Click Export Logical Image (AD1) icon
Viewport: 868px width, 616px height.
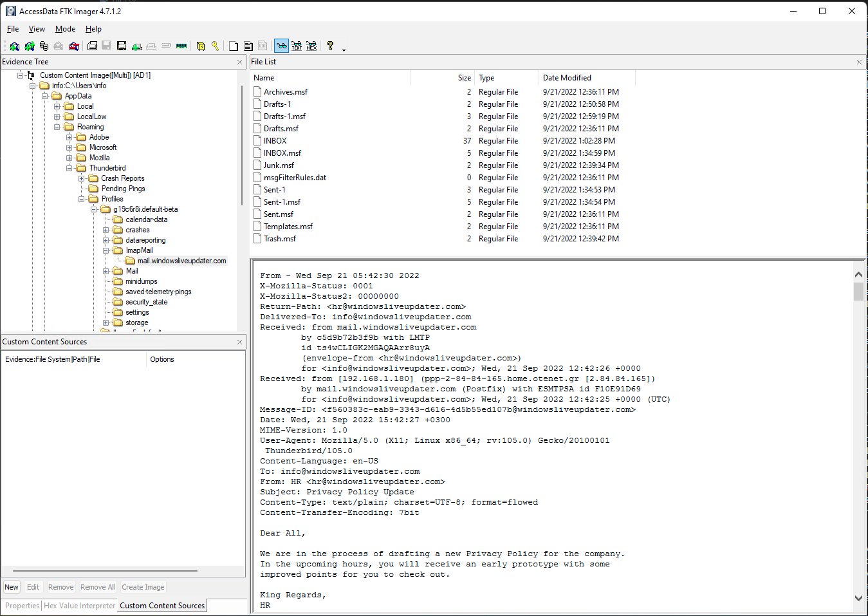(122, 46)
